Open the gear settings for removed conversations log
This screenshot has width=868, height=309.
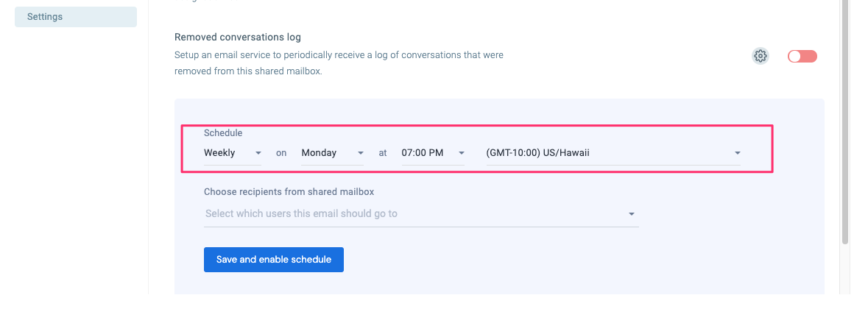pos(761,56)
